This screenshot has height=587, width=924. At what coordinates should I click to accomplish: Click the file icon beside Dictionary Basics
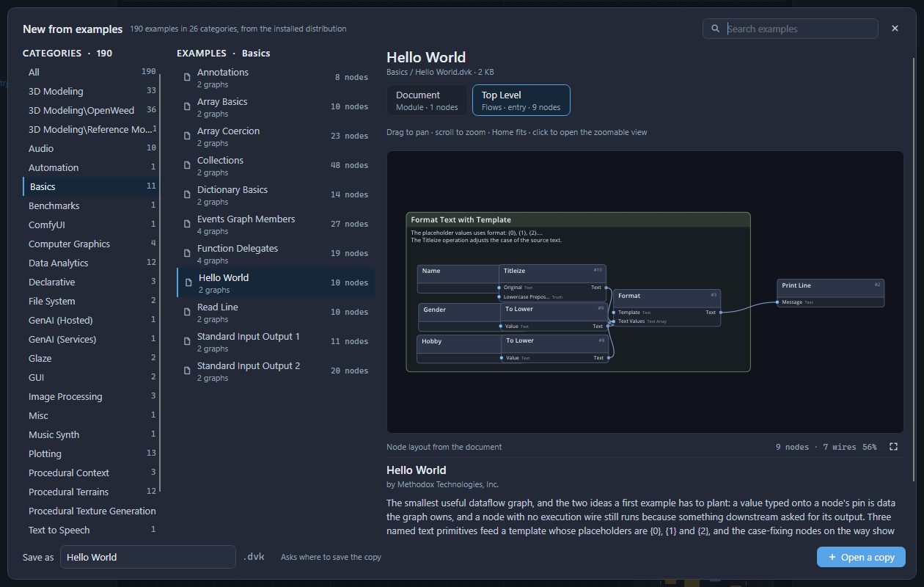pyautogui.click(x=187, y=194)
